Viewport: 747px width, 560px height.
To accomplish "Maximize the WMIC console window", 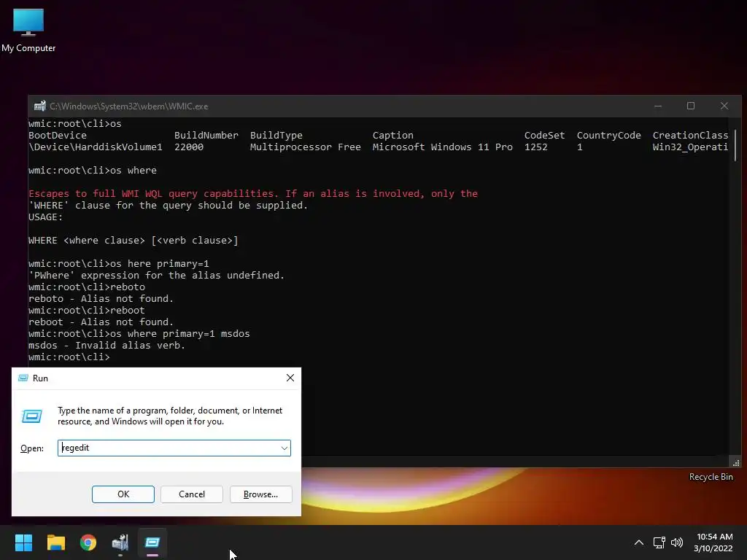I will 691,106.
